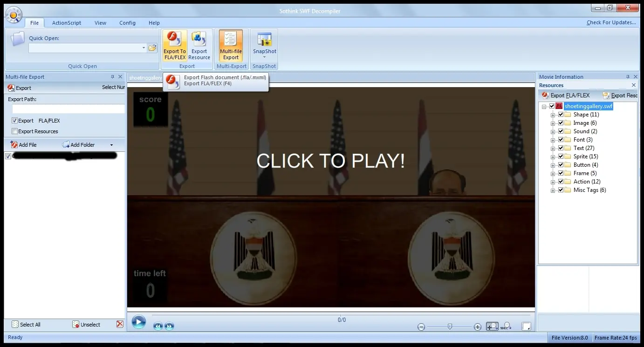Remove files with the red X icon
The image size is (644, 347).
[x=120, y=324]
